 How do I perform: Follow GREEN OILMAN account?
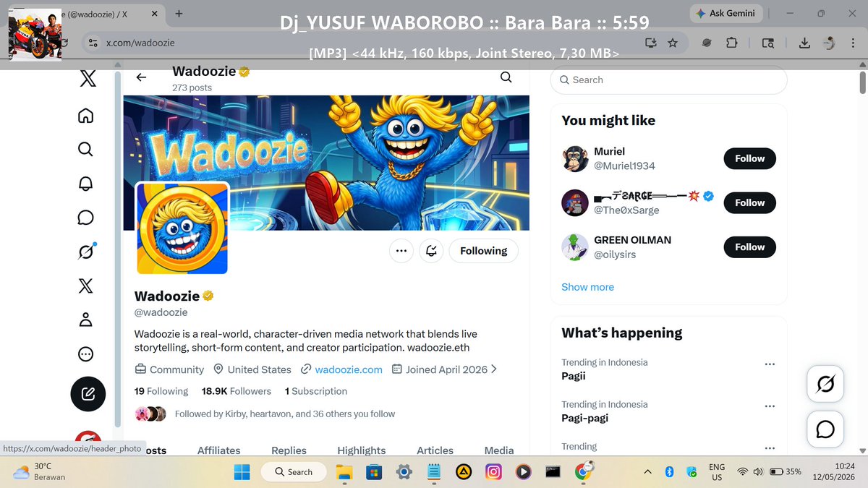click(x=749, y=247)
